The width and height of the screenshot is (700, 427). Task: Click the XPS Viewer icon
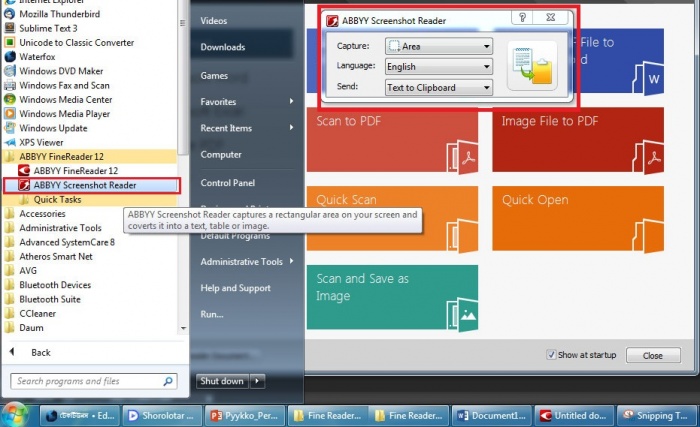pos(10,142)
